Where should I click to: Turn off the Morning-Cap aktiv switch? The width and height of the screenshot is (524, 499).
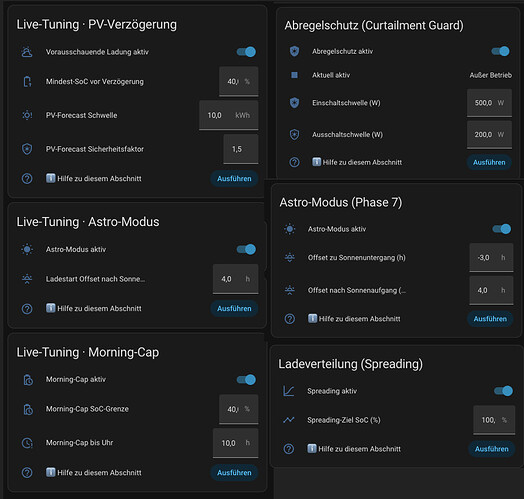pyautogui.click(x=246, y=380)
